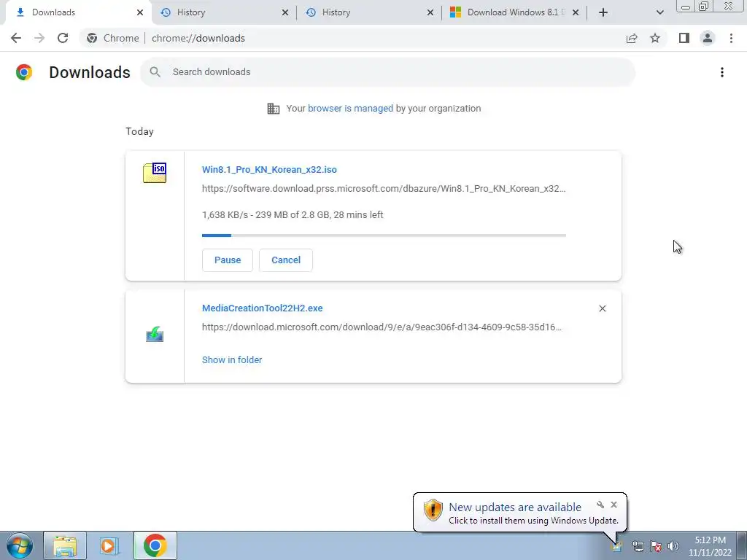Close the Downloads tab

[139, 12]
